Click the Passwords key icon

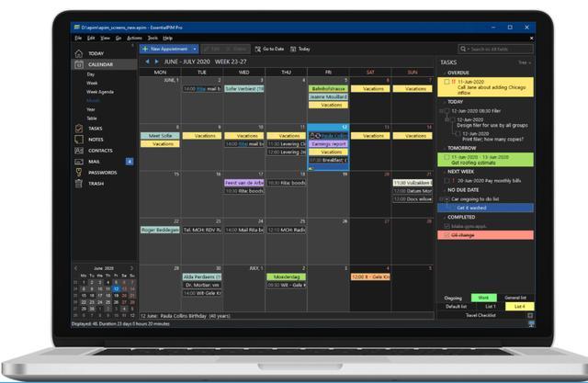(79, 173)
